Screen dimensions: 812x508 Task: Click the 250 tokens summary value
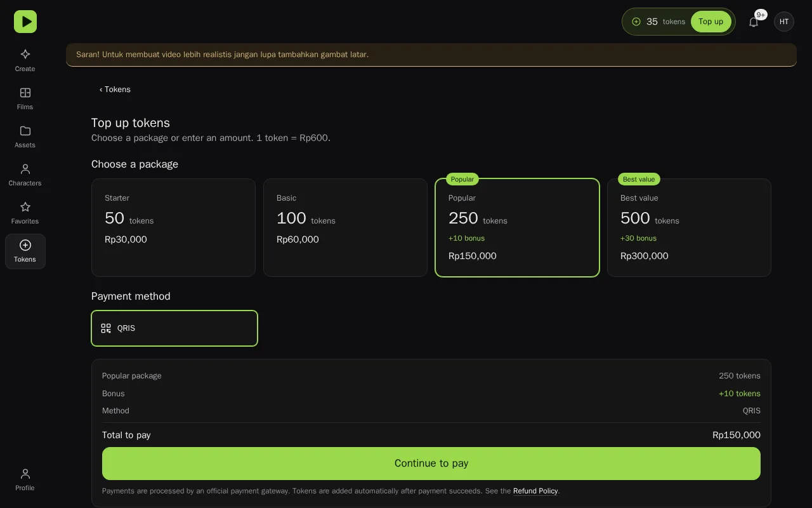pyautogui.click(x=740, y=376)
